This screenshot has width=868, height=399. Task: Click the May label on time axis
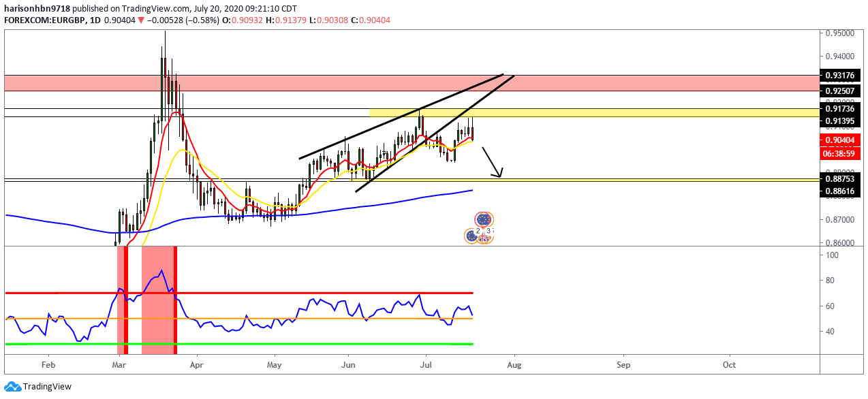click(x=275, y=365)
